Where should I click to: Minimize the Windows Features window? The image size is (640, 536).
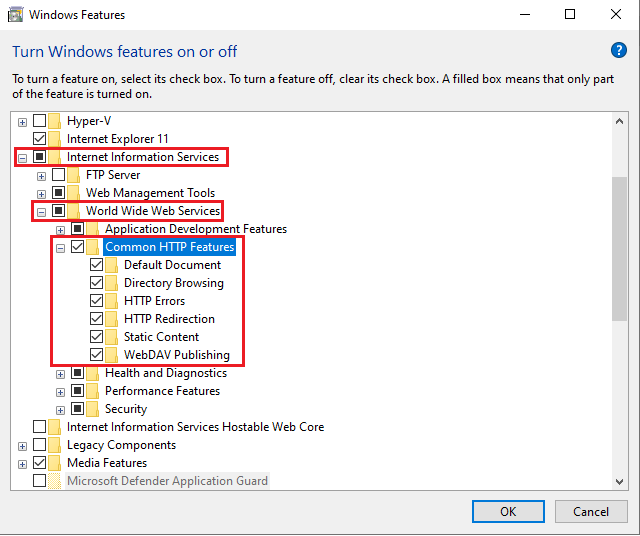pyautogui.click(x=525, y=14)
